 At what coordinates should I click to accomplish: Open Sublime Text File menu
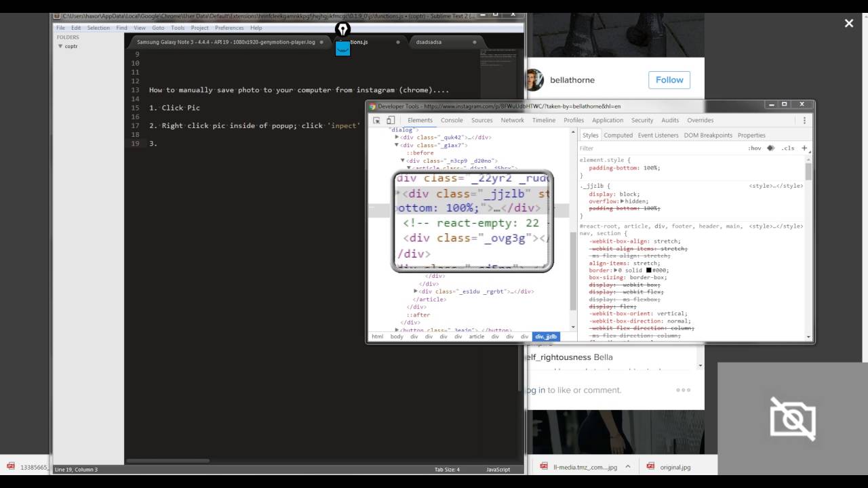(x=61, y=28)
